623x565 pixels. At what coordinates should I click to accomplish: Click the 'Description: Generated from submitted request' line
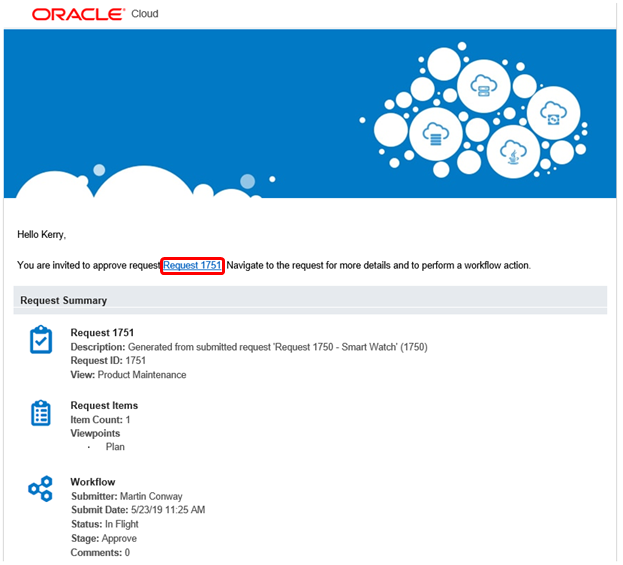point(249,347)
